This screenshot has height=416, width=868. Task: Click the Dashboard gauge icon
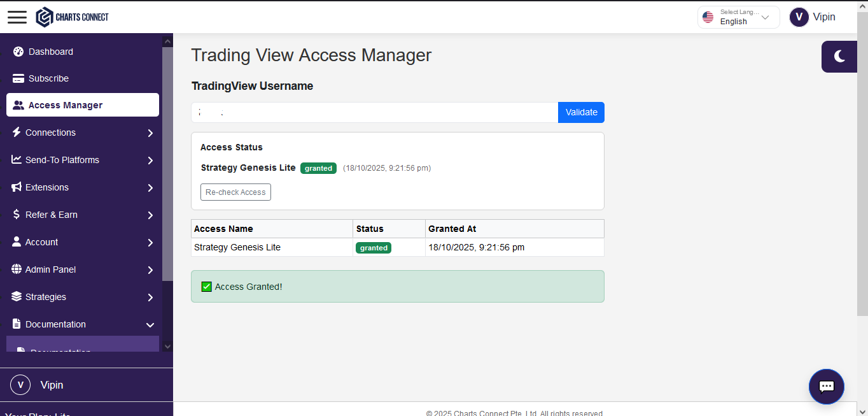point(18,52)
